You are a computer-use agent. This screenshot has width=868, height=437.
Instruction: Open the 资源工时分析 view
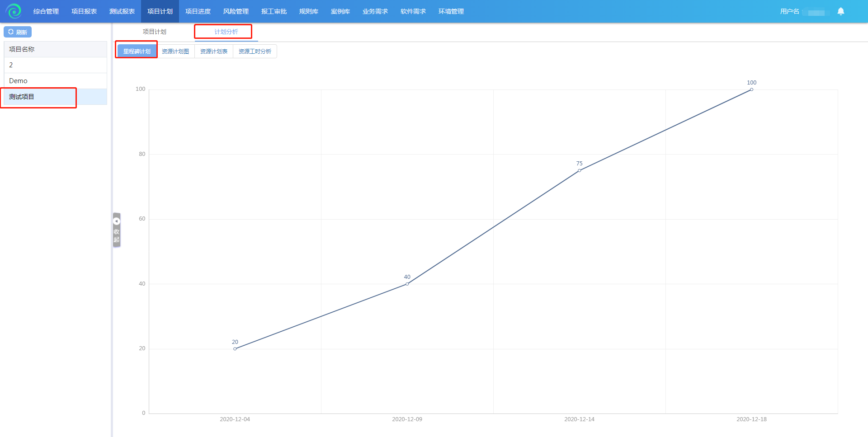255,52
